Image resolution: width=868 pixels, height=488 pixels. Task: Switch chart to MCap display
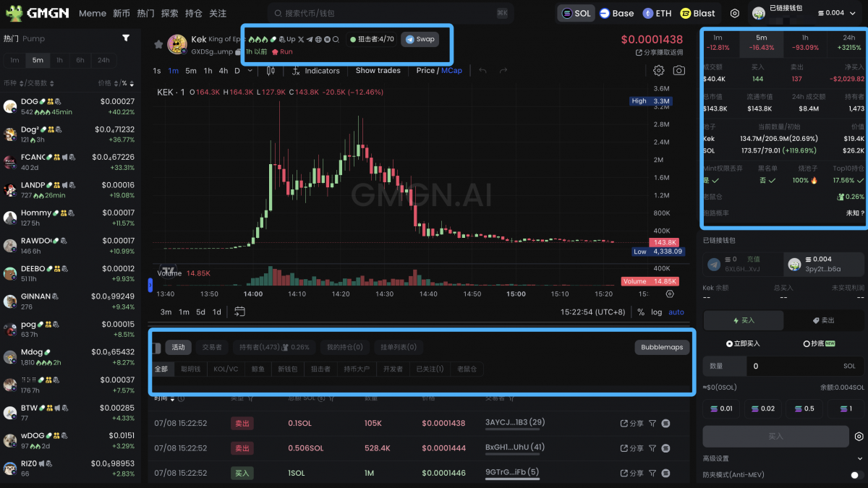pyautogui.click(x=452, y=71)
